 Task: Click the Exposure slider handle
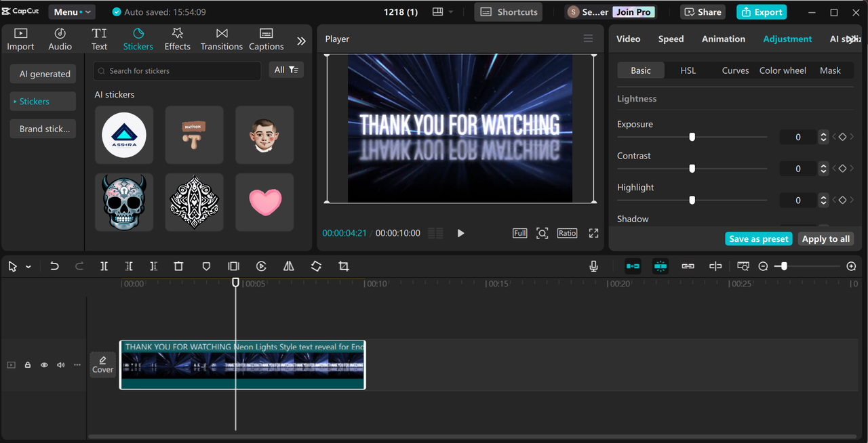click(x=692, y=137)
